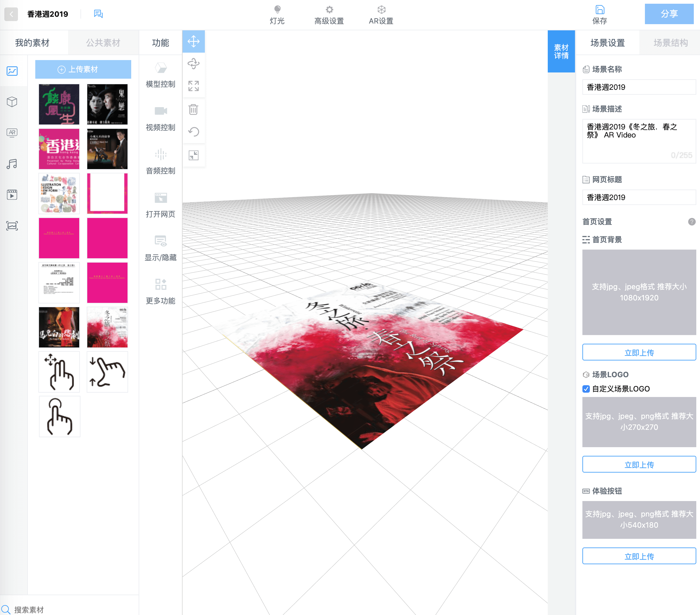Click 立即上传 under 首页背景
Screen dimensions: 700x615
click(x=639, y=352)
